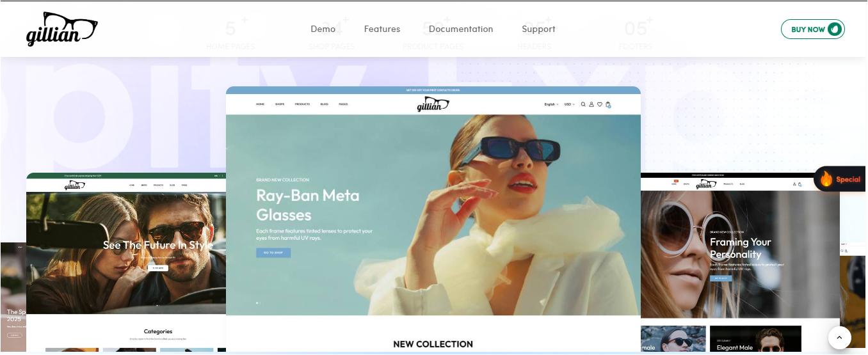Click the account icon in the center demo
The width and height of the screenshot is (868, 355).
click(591, 104)
